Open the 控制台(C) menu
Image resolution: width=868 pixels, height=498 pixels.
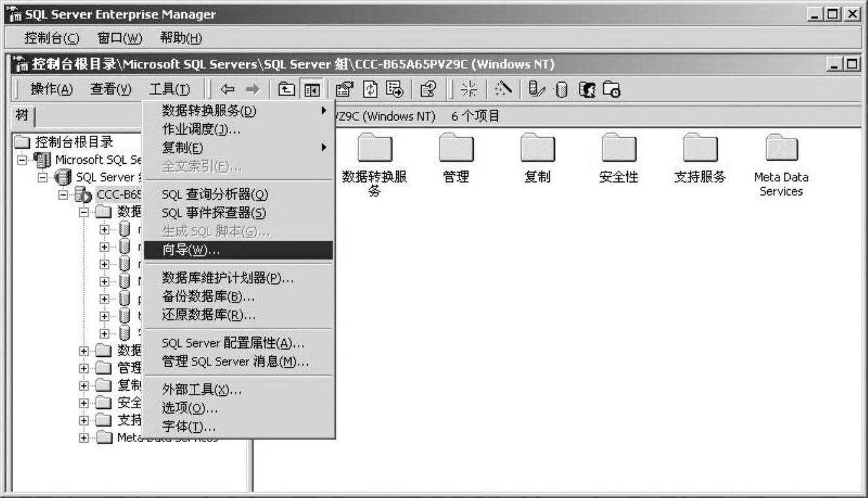[x=52, y=38]
